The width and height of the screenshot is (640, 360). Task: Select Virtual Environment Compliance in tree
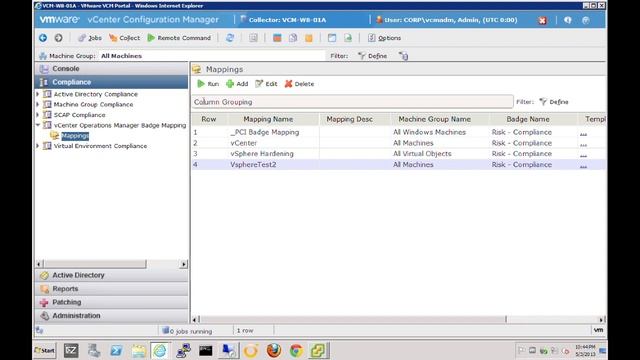[100, 146]
